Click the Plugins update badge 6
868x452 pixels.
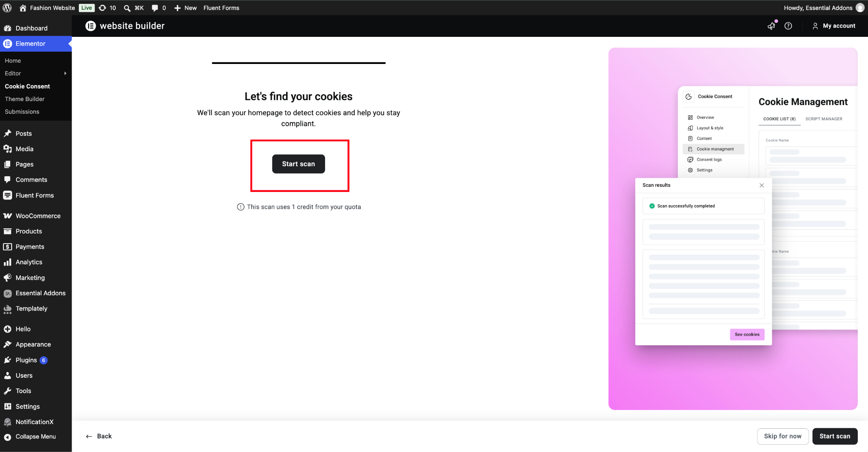pyautogui.click(x=44, y=360)
